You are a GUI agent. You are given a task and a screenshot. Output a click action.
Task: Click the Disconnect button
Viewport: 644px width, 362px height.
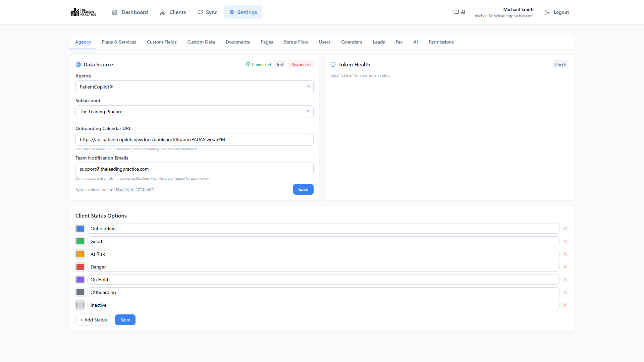pyautogui.click(x=301, y=65)
